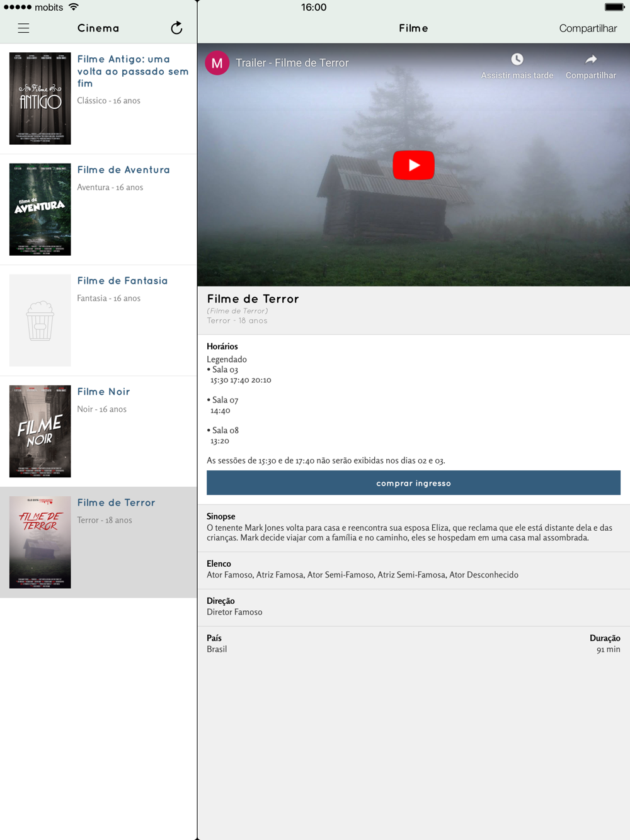Open the hamburger menu icon
630x840 pixels.
point(23,28)
